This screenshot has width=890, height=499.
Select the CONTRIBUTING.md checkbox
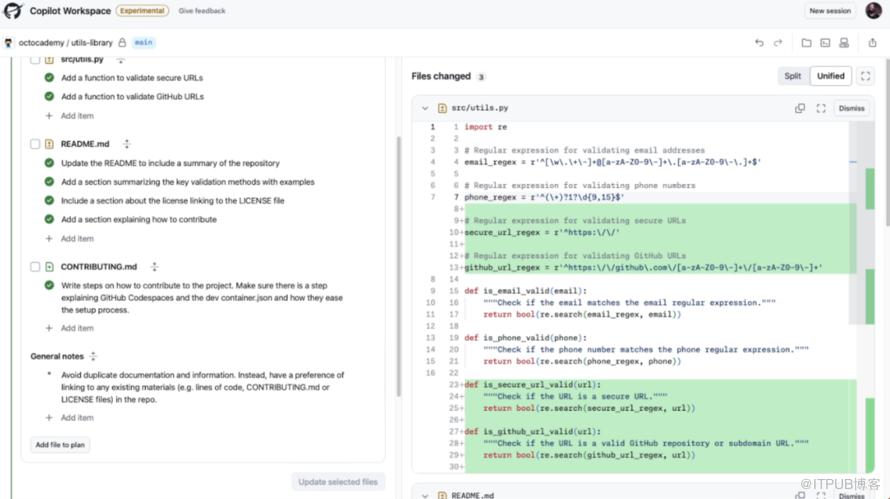[35, 267]
